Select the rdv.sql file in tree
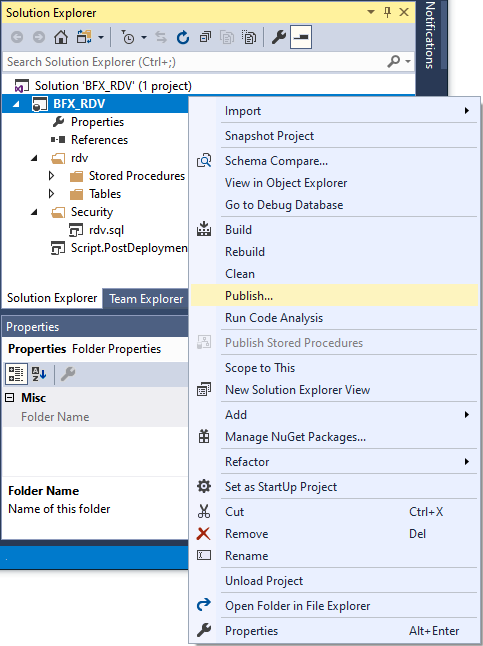483x646 pixels. point(106,230)
